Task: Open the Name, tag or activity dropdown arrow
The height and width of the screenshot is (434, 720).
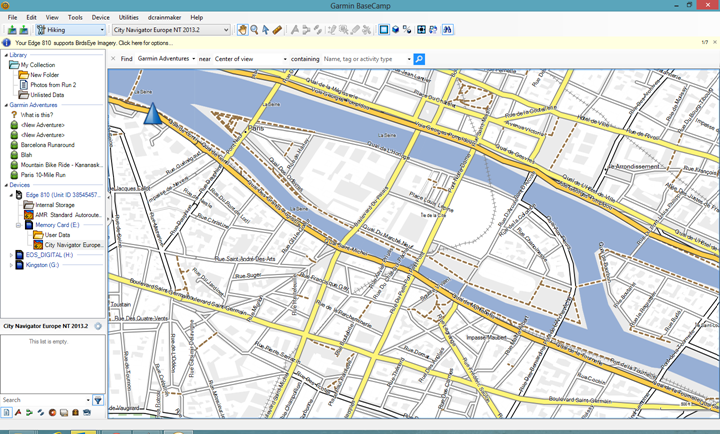Action: [x=409, y=59]
